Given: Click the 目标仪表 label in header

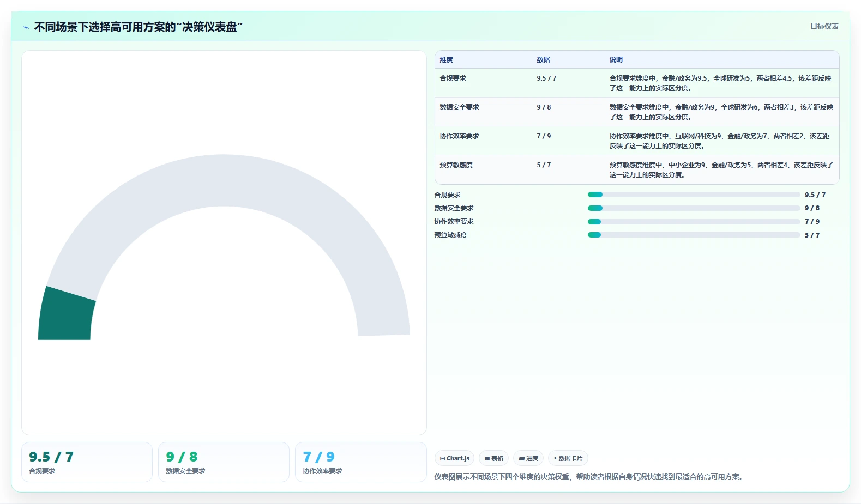Looking at the screenshot, I should coord(824,26).
